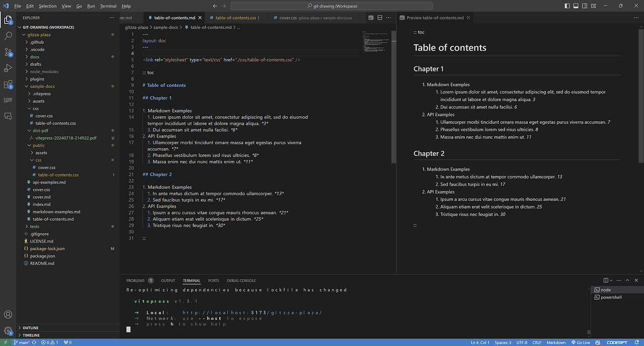Viewport: 644px width, 346px height.
Task: Toggle the bottom panel layout button
Action: pyautogui.click(x=577, y=6)
